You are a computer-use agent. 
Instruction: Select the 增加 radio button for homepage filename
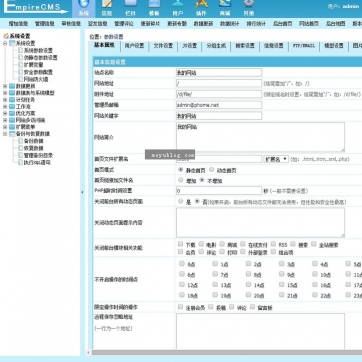(x=181, y=180)
